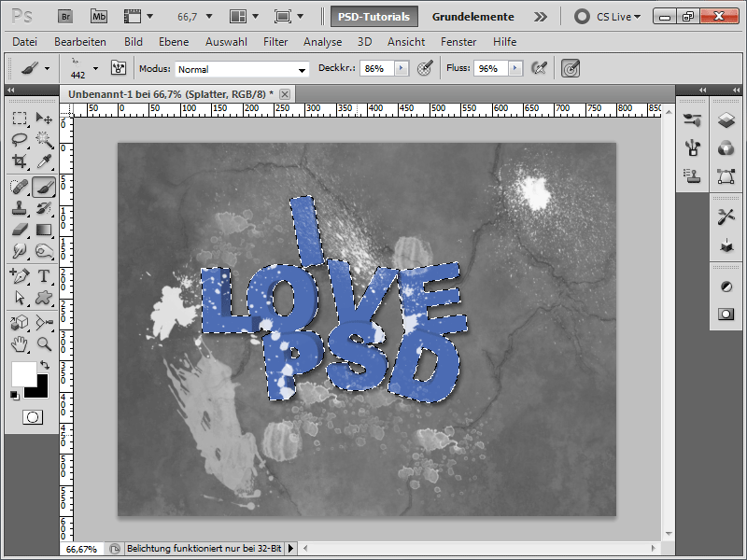Select the Smudge tool

click(x=20, y=251)
